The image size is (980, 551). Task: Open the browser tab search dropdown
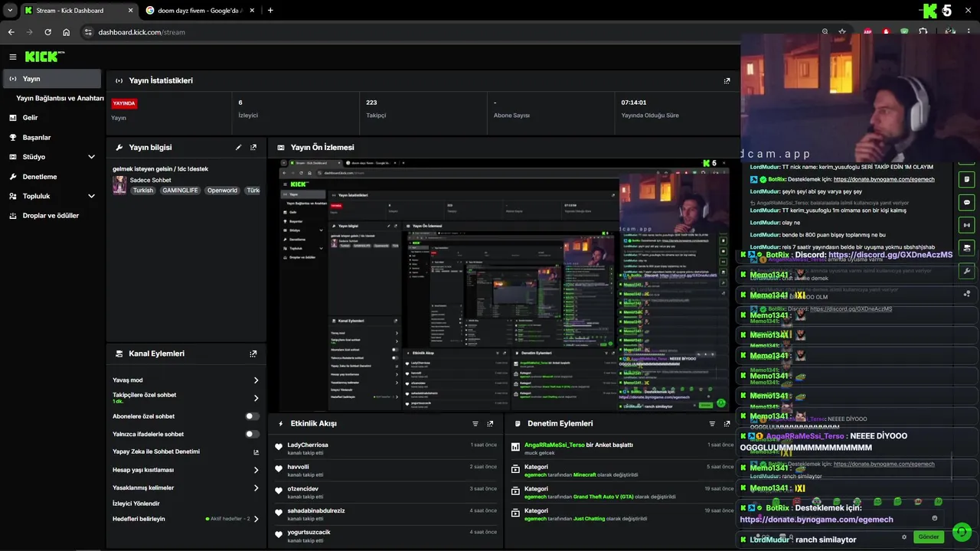pos(10,10)
